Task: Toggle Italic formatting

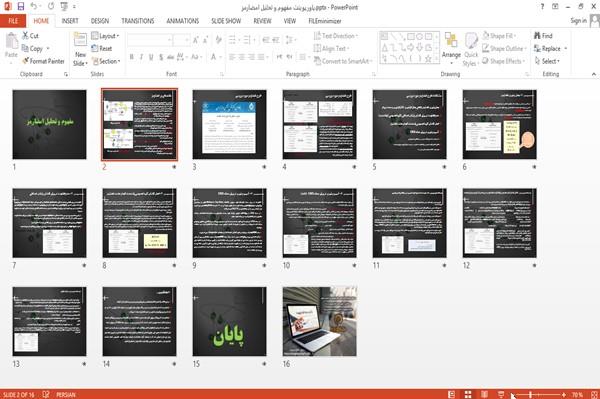Action: (141, 57)
